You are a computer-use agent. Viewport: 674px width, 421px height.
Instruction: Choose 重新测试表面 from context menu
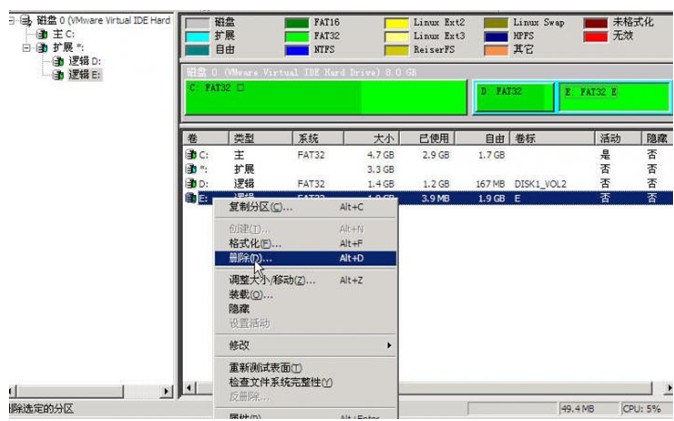(305, 368)
